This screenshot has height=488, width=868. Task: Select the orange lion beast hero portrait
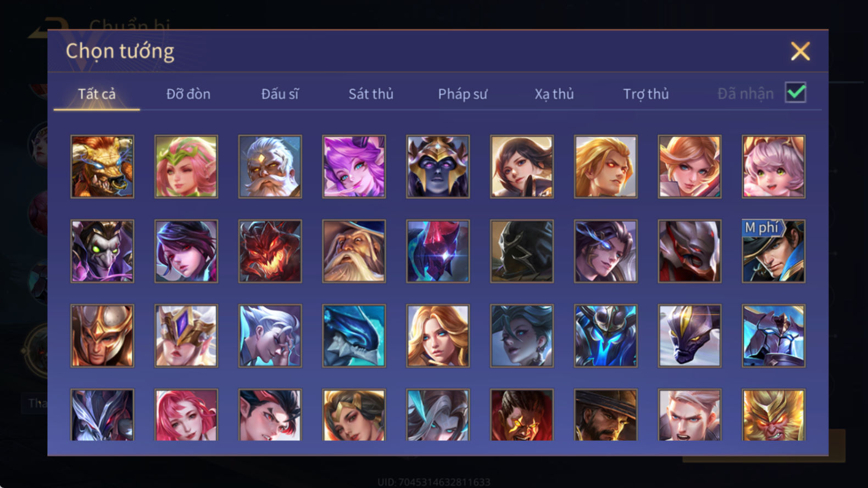(x=102, y=166)
